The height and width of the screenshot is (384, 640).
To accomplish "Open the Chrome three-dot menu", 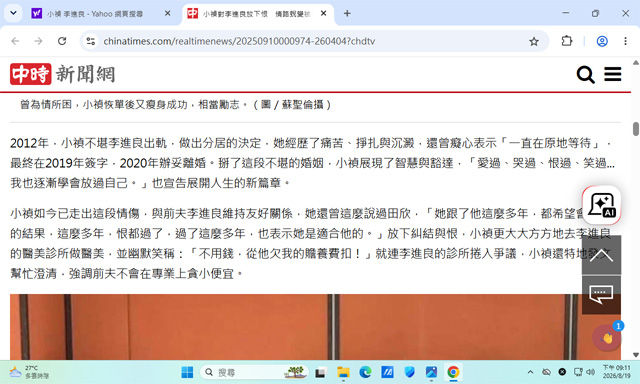I will tap(625, 41).
